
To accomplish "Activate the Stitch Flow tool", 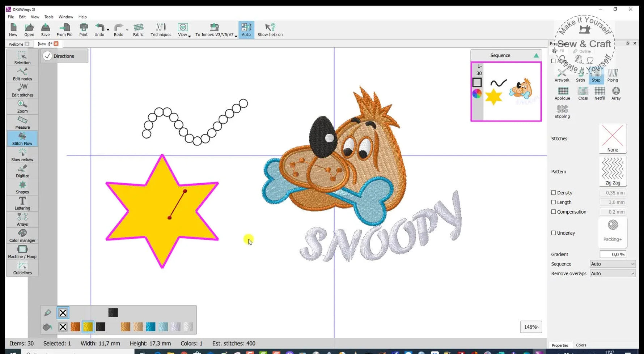I will pyautogui.click(x=22, y=138).
